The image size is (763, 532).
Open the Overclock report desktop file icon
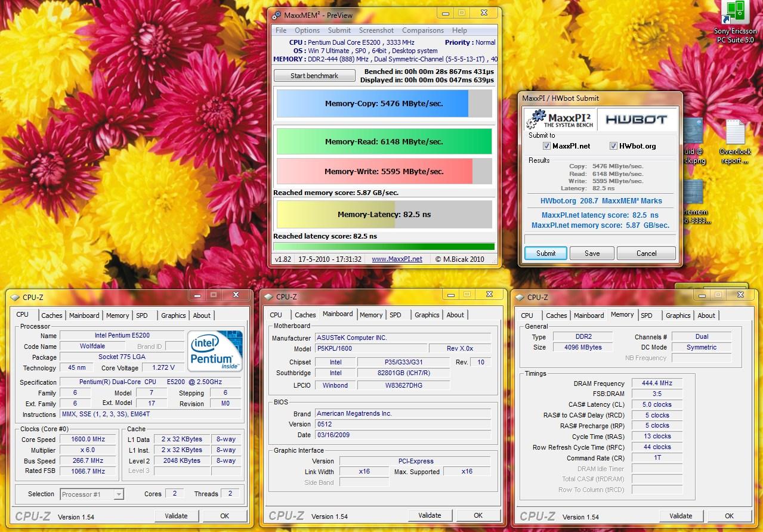[735, 142]
